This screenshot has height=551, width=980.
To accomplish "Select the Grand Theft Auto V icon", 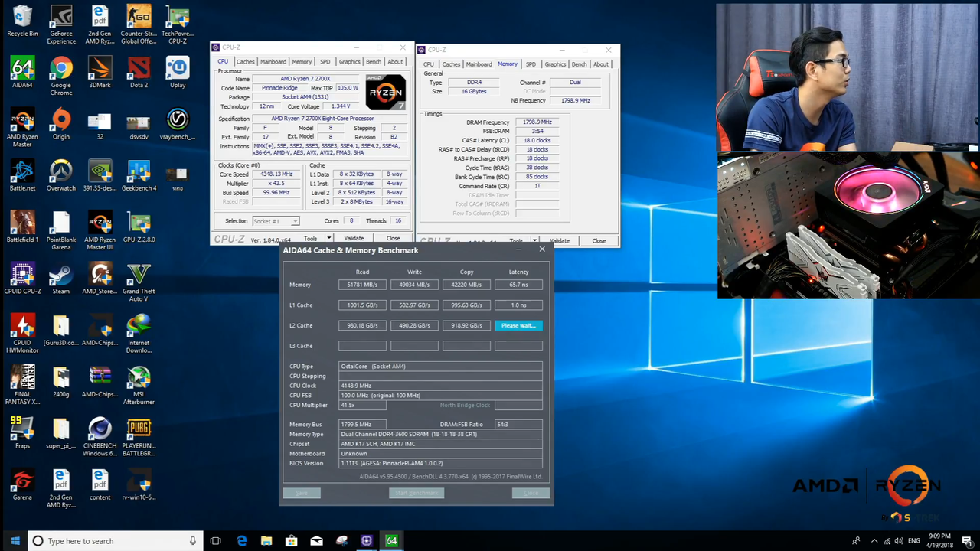I will [139, 275].
